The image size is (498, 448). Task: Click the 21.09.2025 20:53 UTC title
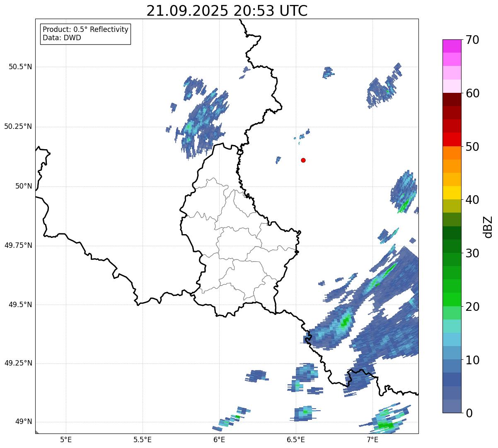[x=227, y=11]
